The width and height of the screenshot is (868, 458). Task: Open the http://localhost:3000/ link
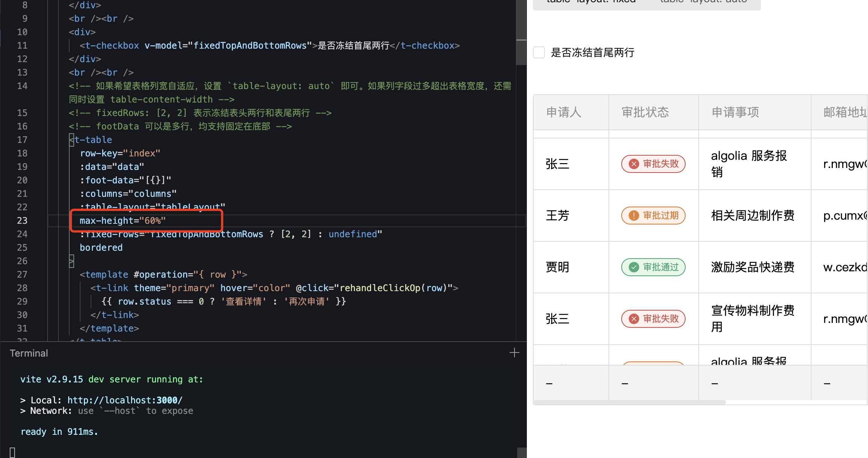point(125,400)
